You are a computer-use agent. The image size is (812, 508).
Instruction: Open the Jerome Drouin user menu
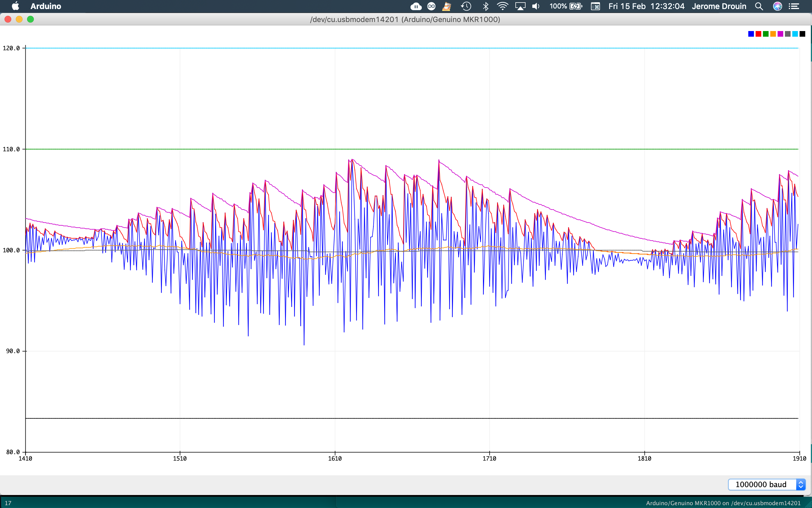click(719, 6)
